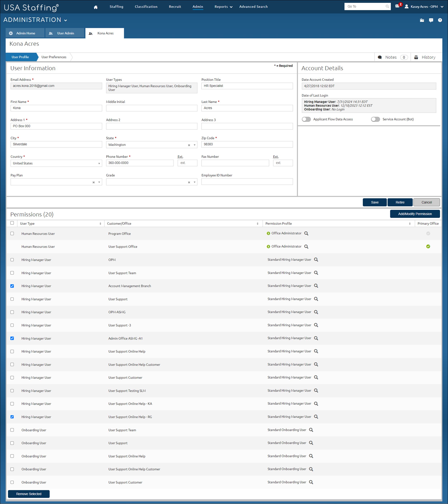The image size is (448, 504).
Task: Switch to User Preferences step
Action: (x=54, y=57)
